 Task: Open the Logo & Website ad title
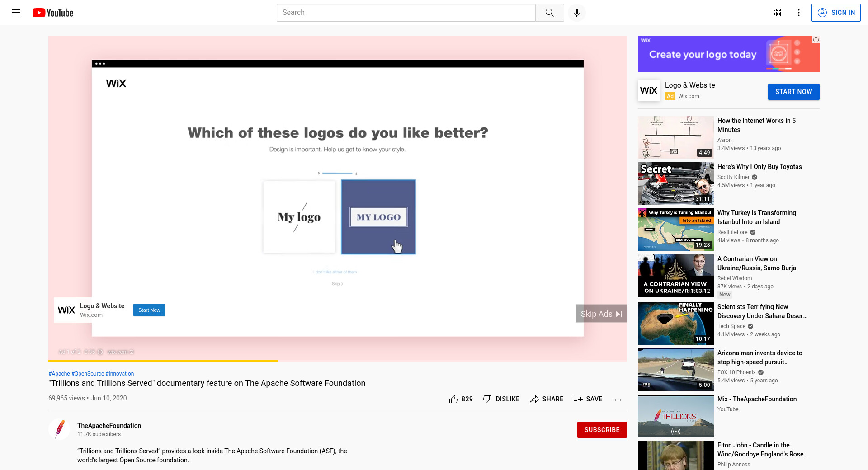[x=690, y=85]
